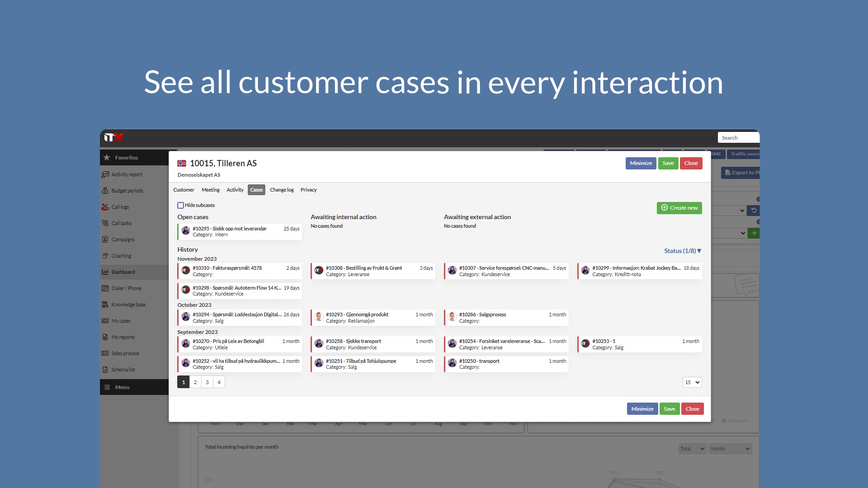
Task: Open Campaigns from sidebar menu
Action: click(123, 239)
